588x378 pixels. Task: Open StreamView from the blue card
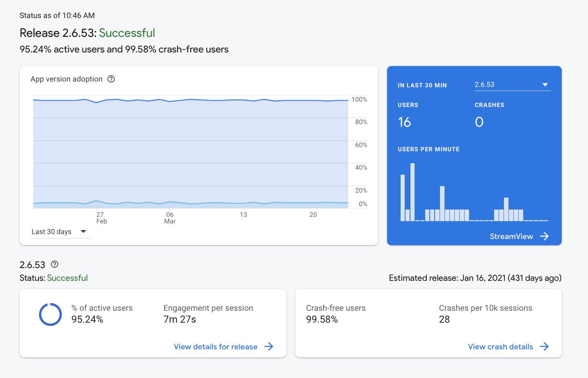pyautogui.click(x=511, y=236)
